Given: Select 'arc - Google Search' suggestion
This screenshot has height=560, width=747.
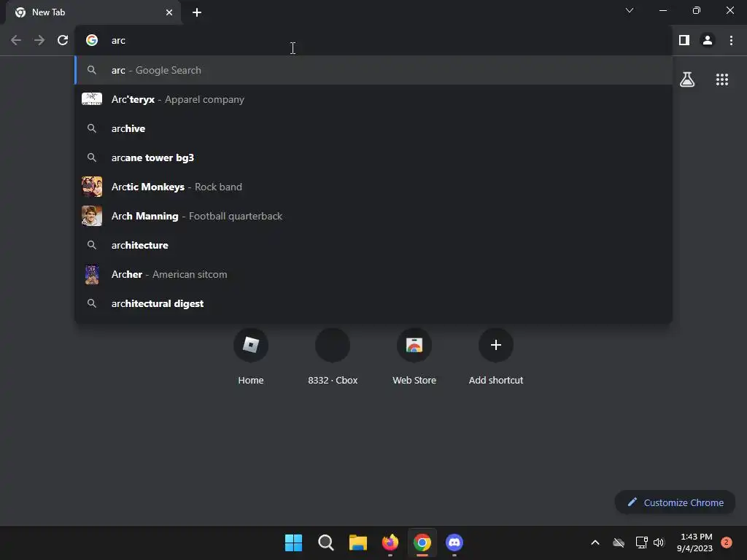Looking at the screenshot, I should [x=373, y=71].
